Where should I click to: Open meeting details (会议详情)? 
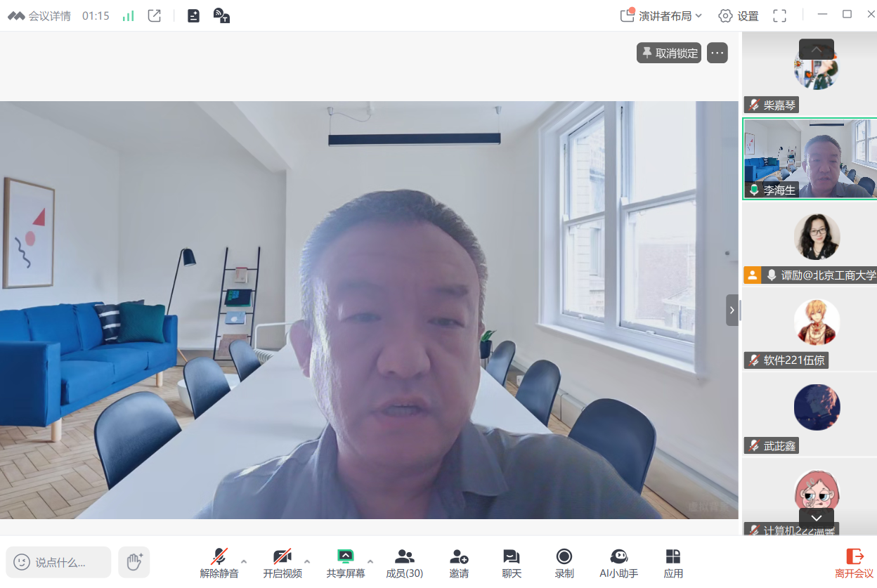(x=39, y=15)
